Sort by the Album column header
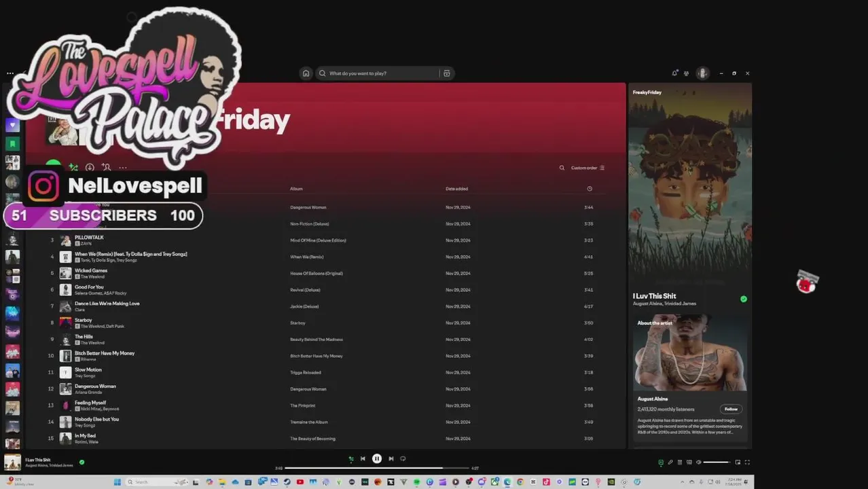Image resolution: width=868 pixels, height=489 pixels. (296, 189)
